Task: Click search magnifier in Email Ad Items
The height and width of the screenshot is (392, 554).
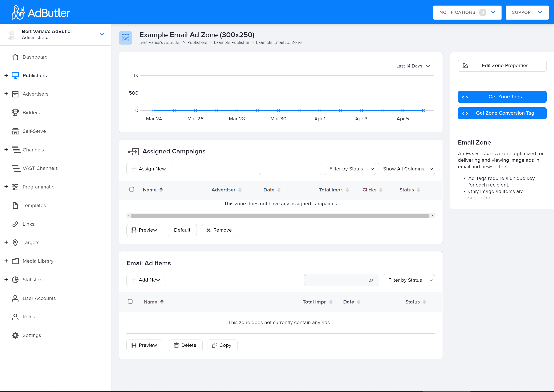Action: 371,280
